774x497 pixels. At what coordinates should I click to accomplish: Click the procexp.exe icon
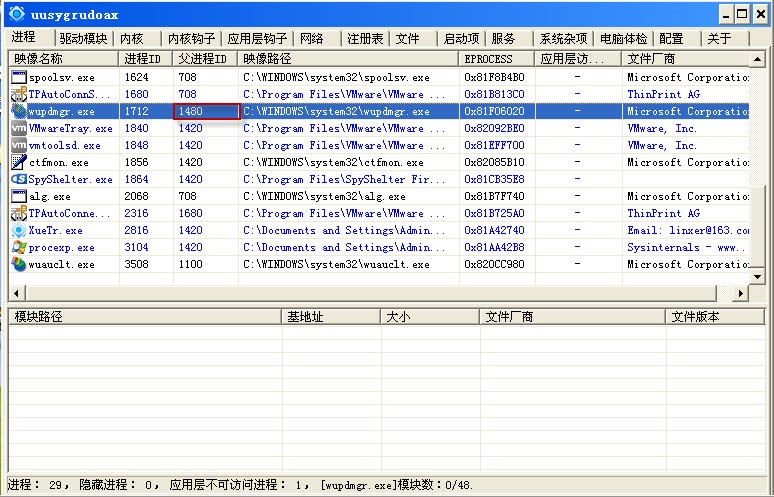tap(19, 247)
